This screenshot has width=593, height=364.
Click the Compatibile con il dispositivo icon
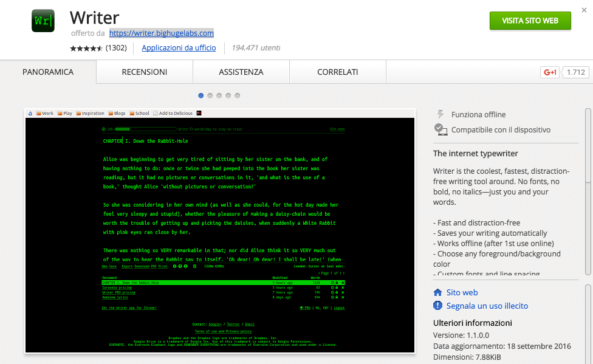click(440, 129)
